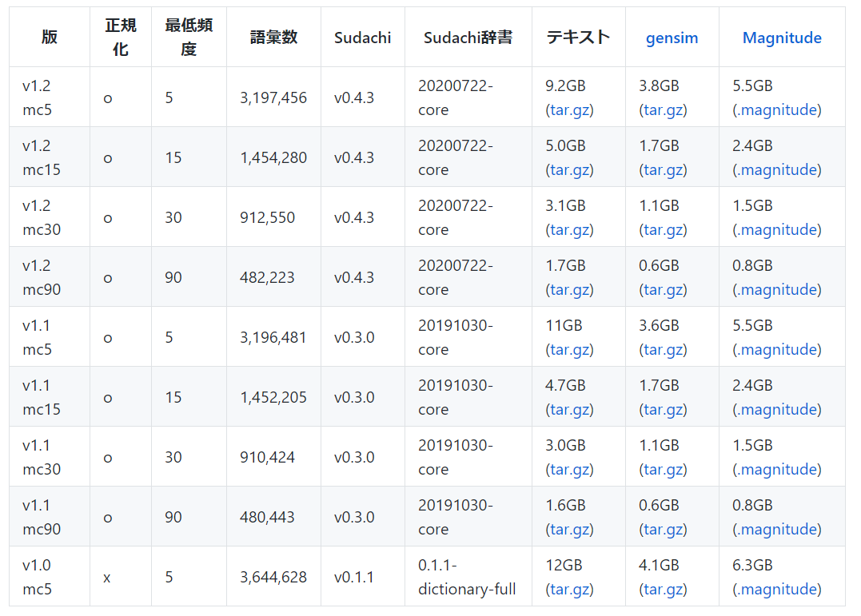Download v1.1 mc5 text tar.gz

[569, 350]
